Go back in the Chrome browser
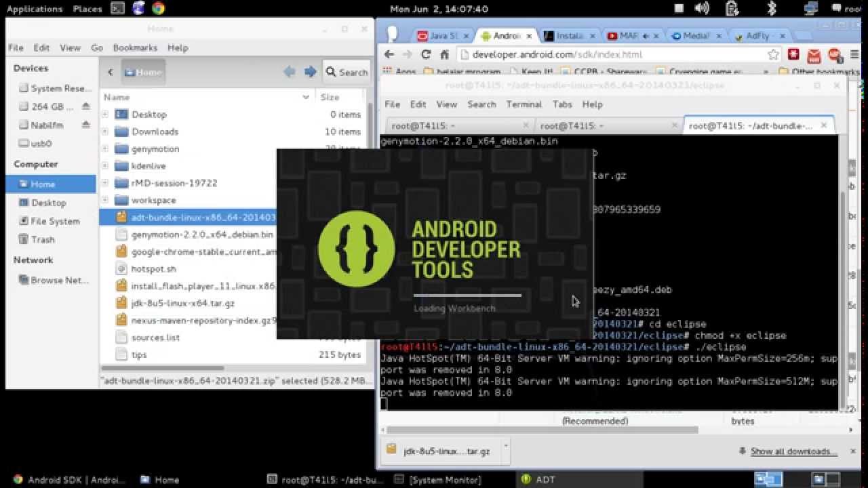 (389, 55)
